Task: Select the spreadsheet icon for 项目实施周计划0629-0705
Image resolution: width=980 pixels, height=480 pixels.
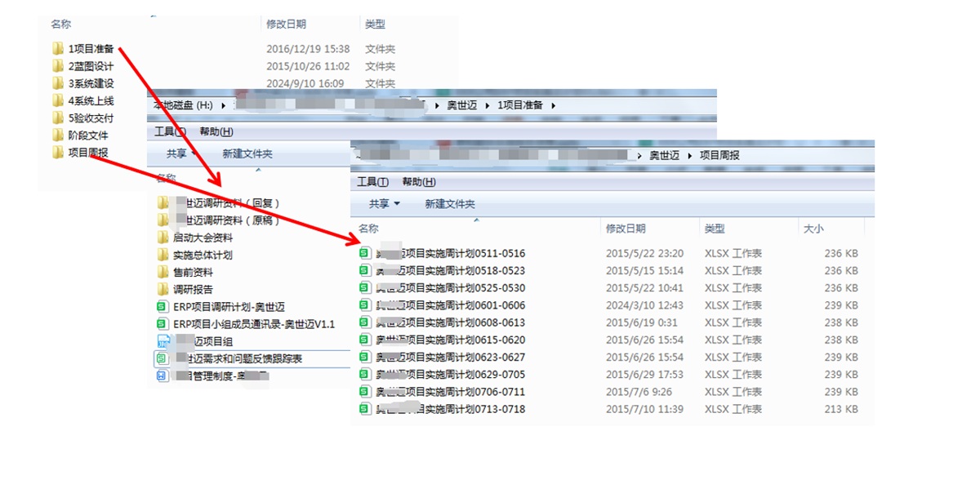Action: [x=365, y=375]
